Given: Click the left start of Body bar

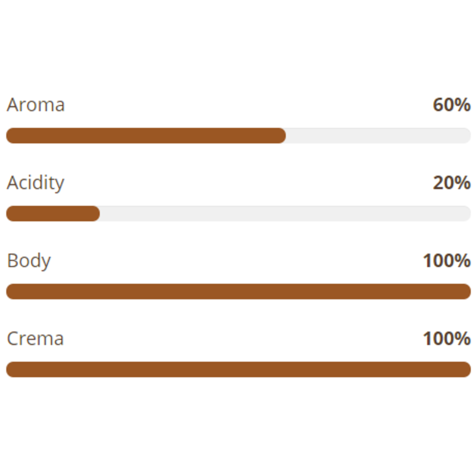Looking at the screenshot, I should click(13, 292).
